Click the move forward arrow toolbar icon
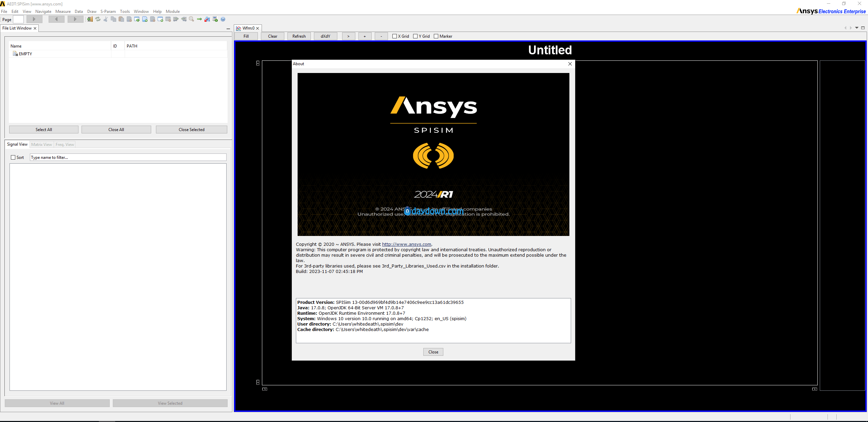The width and height of the screenshot is (868, 422). tap(176, 19)
